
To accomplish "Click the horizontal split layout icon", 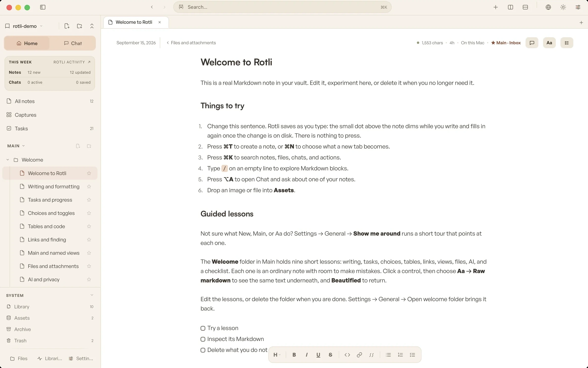I will coord(525,7).
